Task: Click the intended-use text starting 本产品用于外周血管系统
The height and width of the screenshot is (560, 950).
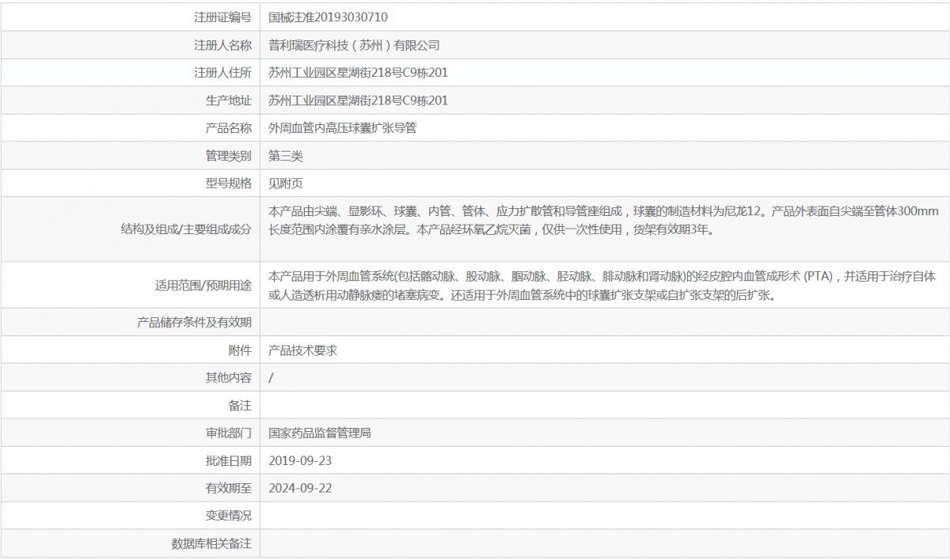Action: (x=602, y=286)
